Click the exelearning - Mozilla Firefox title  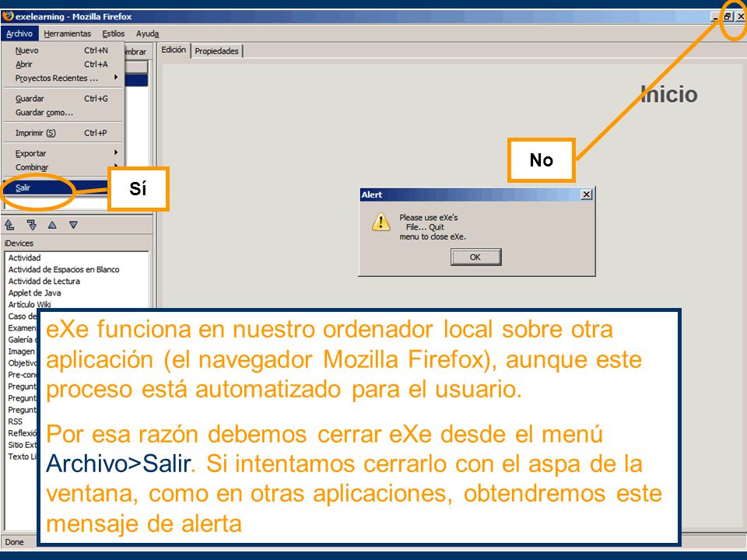click(73, 16)
